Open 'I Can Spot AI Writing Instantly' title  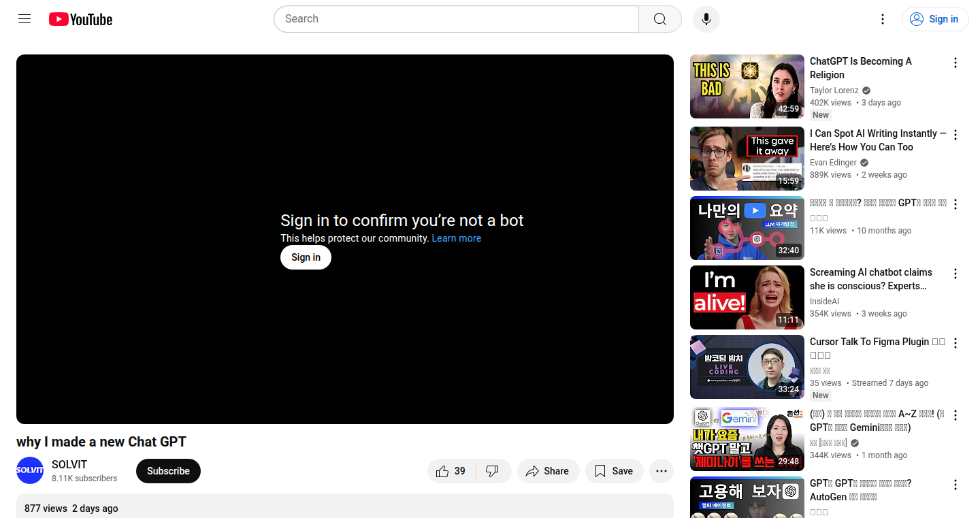(878, 140)
